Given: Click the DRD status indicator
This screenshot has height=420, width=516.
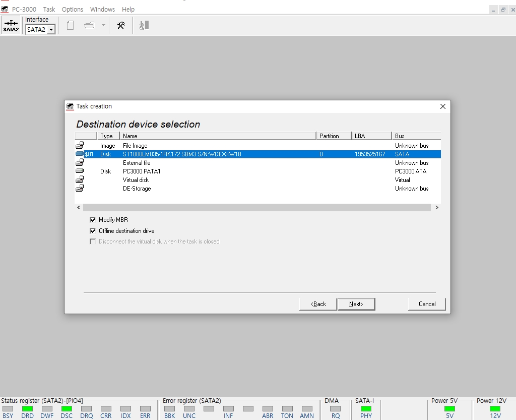Looking at the screenshot, I should pyautogui.click(x=27, y=408).
